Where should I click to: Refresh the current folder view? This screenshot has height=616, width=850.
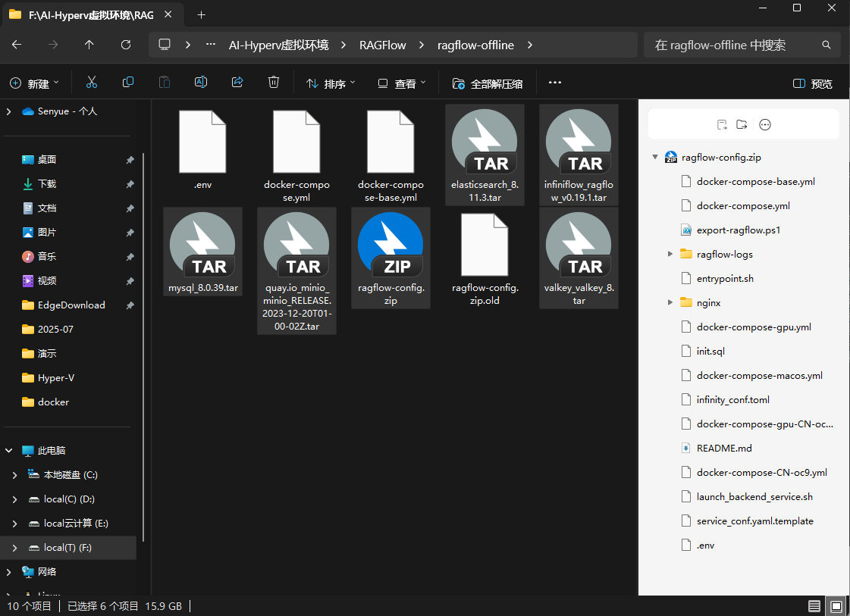coord(126,45)
